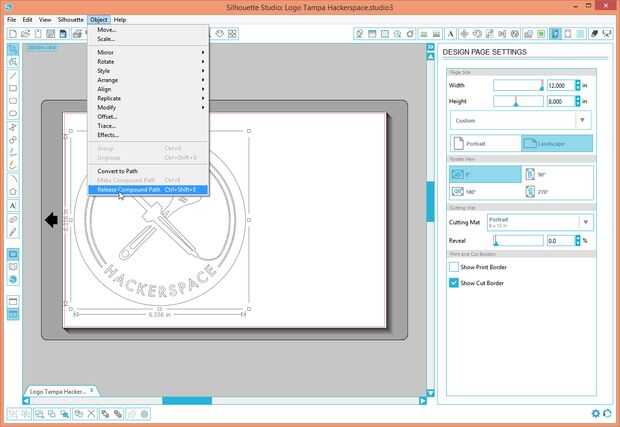Viewport: 620px width, 427px height.
Task: Click the Print icon in top toolbar
Action: pyautogui.click(x=77, y=34)
